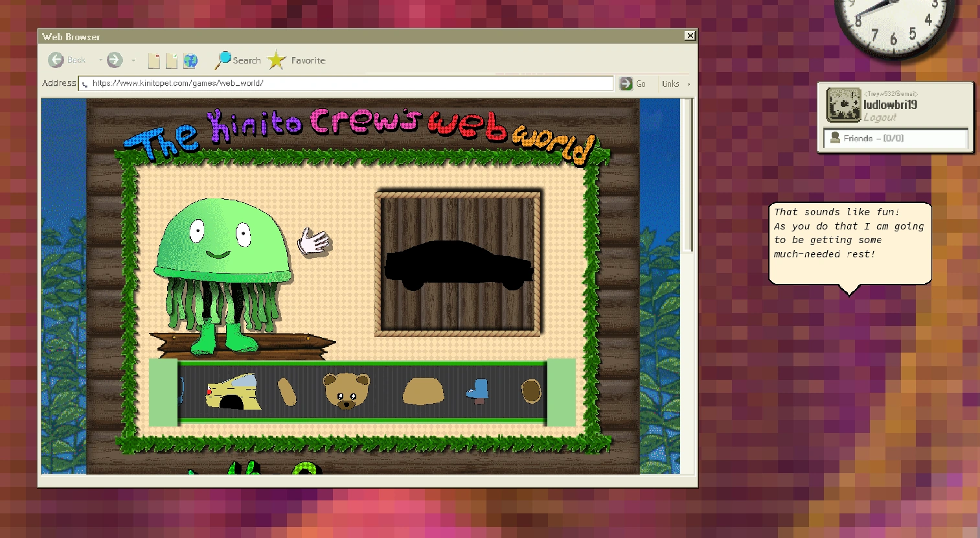Select the teddy bear head on conveyor
The height and width of the screenshot is (538, 980).
(x=347, y=391)
